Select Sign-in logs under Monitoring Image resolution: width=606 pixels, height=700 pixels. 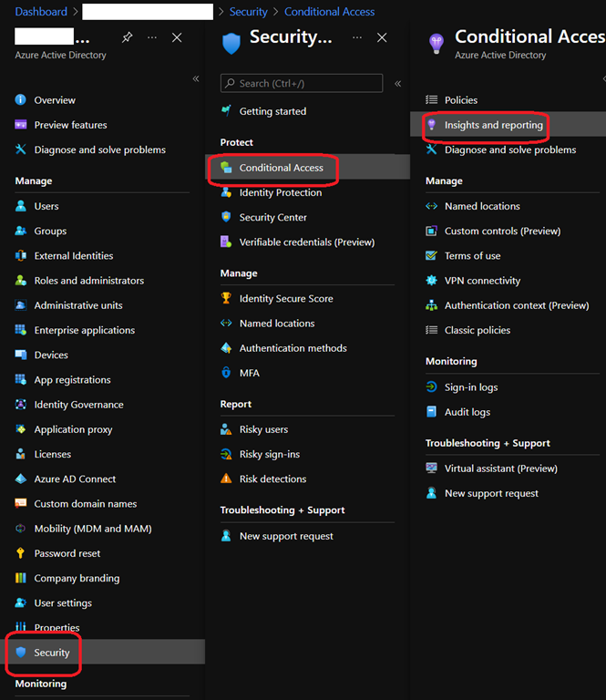(x=470, y=387)
